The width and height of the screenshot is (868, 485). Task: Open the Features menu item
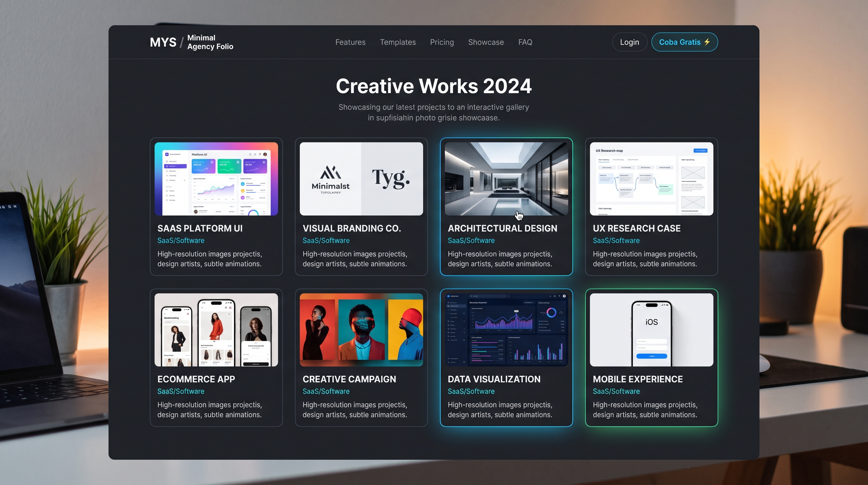[350, 42]
